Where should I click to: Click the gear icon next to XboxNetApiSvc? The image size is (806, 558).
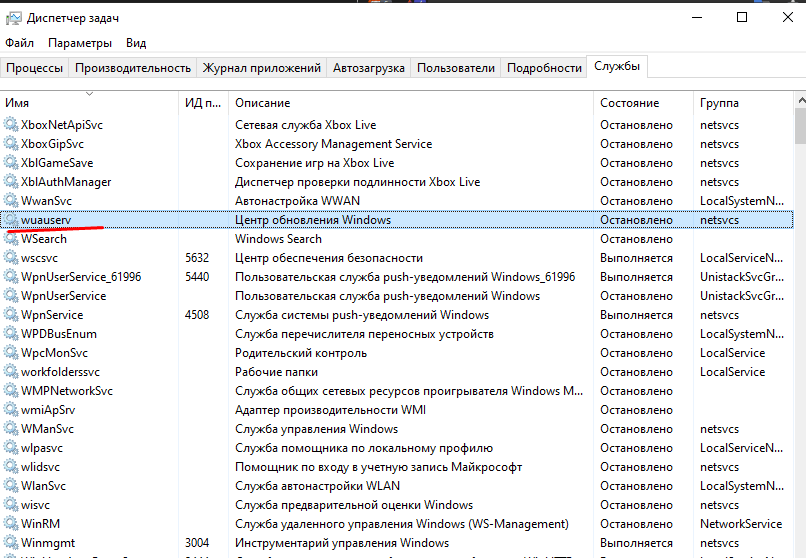[x=11, y=125]
